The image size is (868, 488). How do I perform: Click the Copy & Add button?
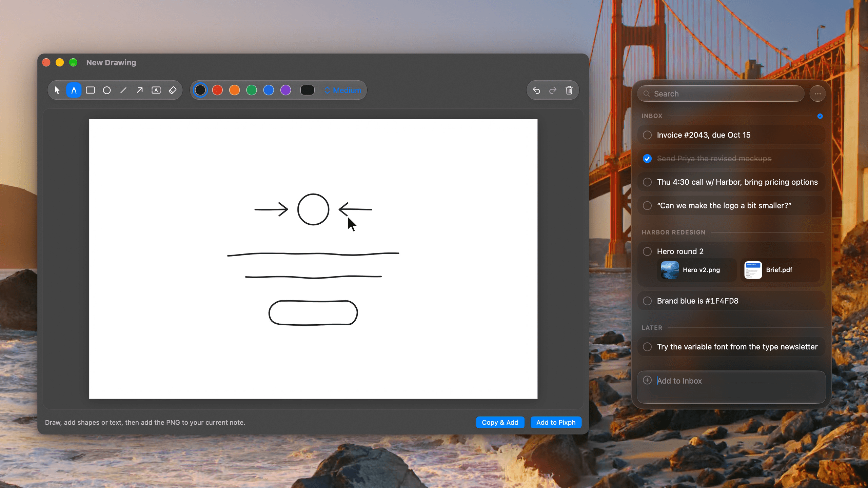tap(500, 422)
